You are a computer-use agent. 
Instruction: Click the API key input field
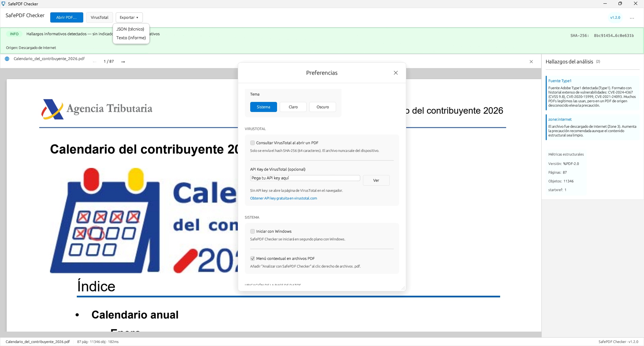(x=305, y=178)
